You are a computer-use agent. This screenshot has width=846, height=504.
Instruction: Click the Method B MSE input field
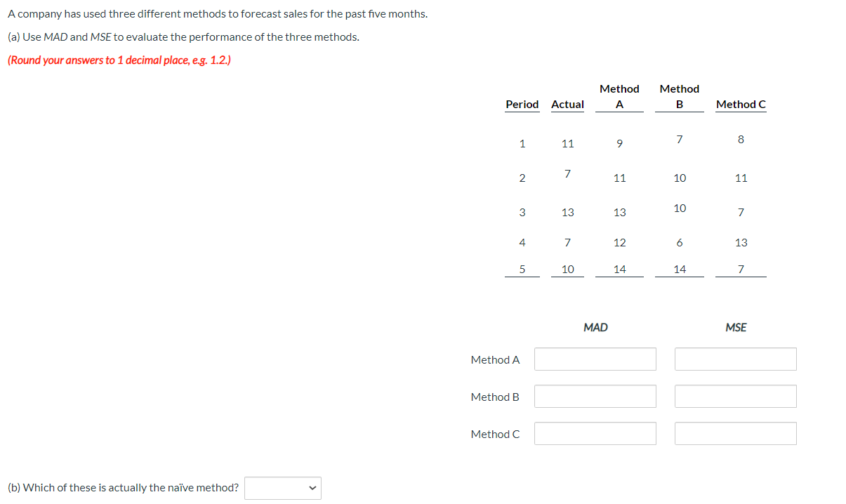736,397
